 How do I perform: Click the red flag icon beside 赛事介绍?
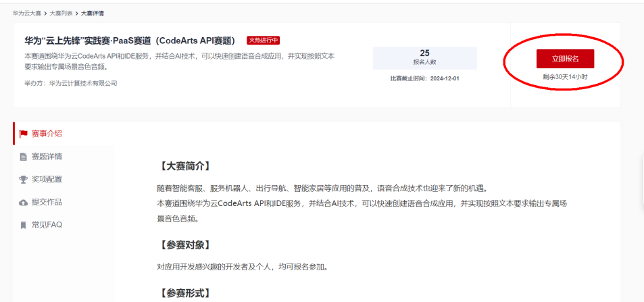point(24,134)
